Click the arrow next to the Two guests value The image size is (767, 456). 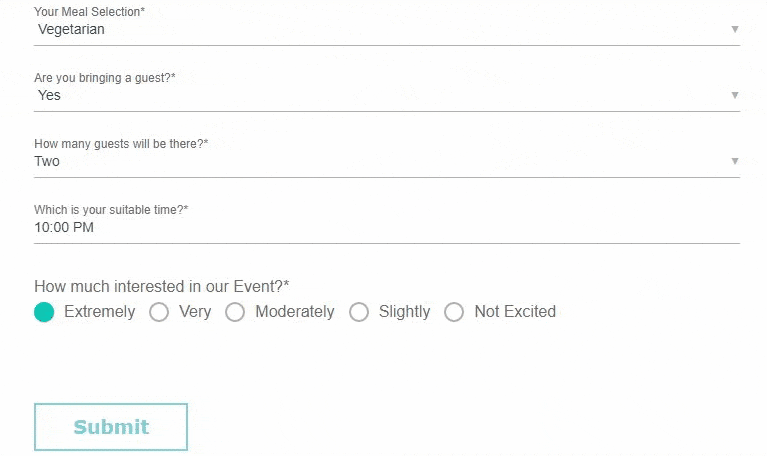click(x=734, y=161)
